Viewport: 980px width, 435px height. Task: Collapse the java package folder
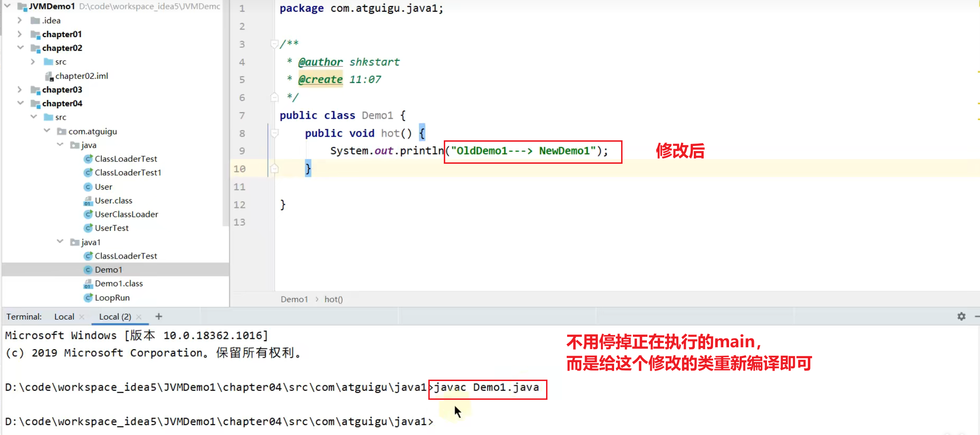click(x=60, y=145)
